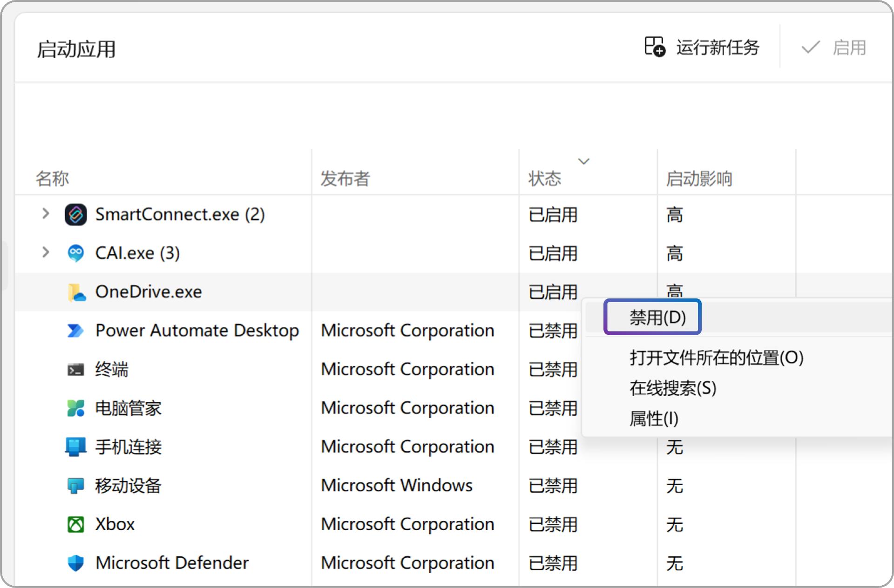Image resolution: width=894 pixels, height=588 pixels.
Task: Expand the CAI.exe (3) group
Action: coord(45,252)
